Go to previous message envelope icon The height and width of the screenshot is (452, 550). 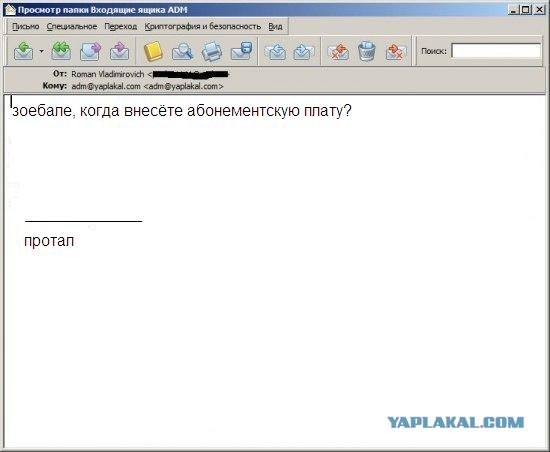[276, 51]
